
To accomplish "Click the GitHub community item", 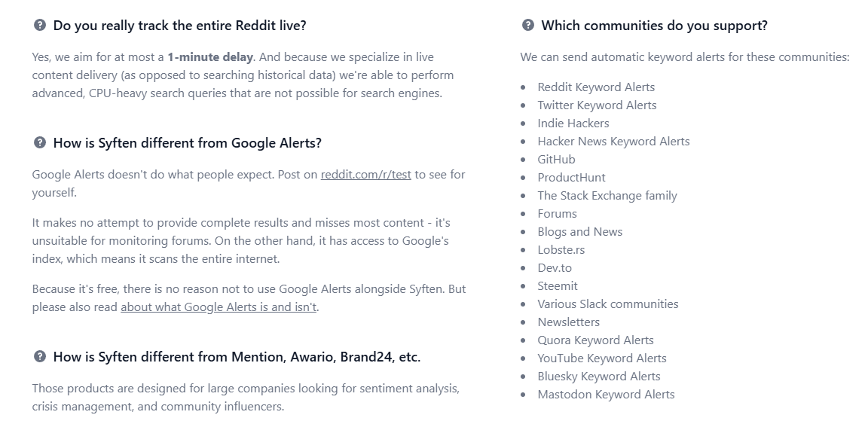I will 556,160.
